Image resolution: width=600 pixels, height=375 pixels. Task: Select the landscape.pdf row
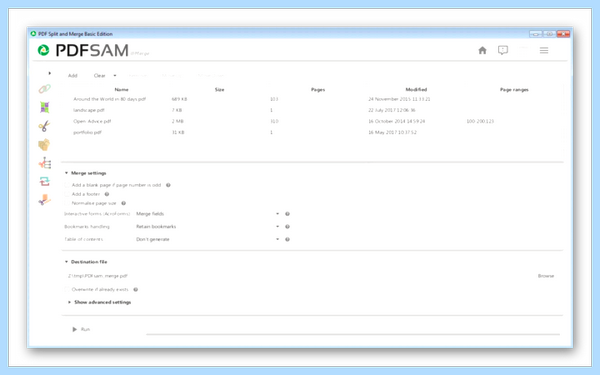(x=88, y=110)
